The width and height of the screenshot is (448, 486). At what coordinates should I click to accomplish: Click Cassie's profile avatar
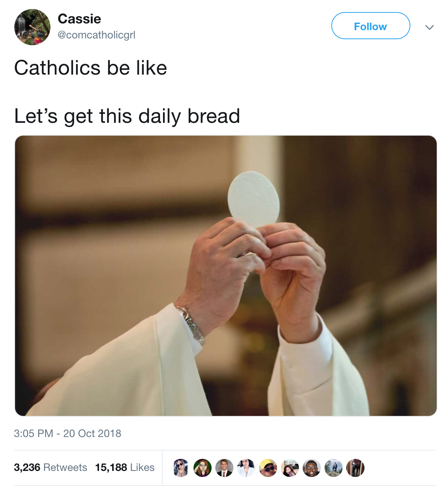[32, 26]
